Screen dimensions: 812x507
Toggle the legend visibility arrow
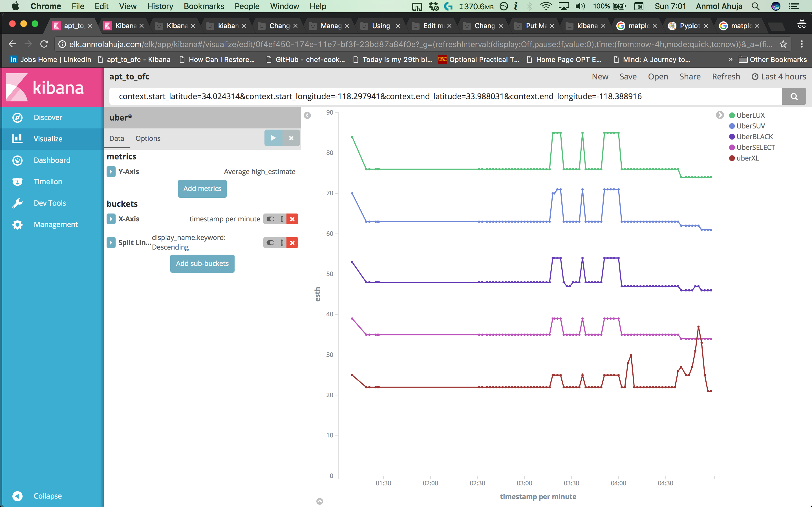(720, 115)
